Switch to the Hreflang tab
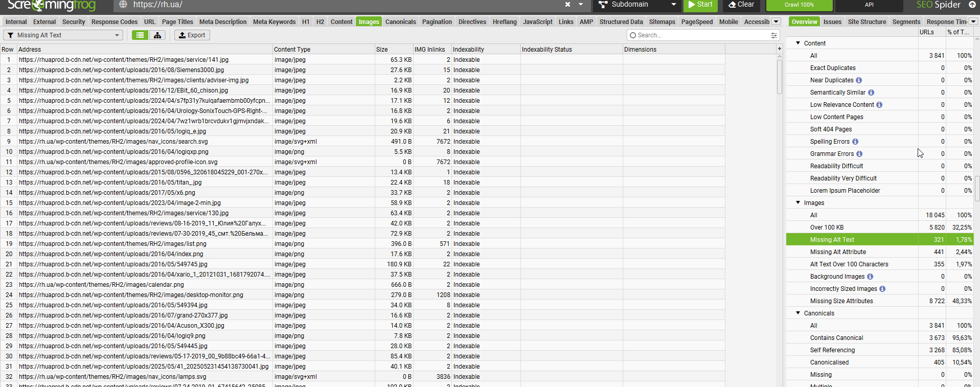Viewport: 980px width, 387px height. (505, 22)
